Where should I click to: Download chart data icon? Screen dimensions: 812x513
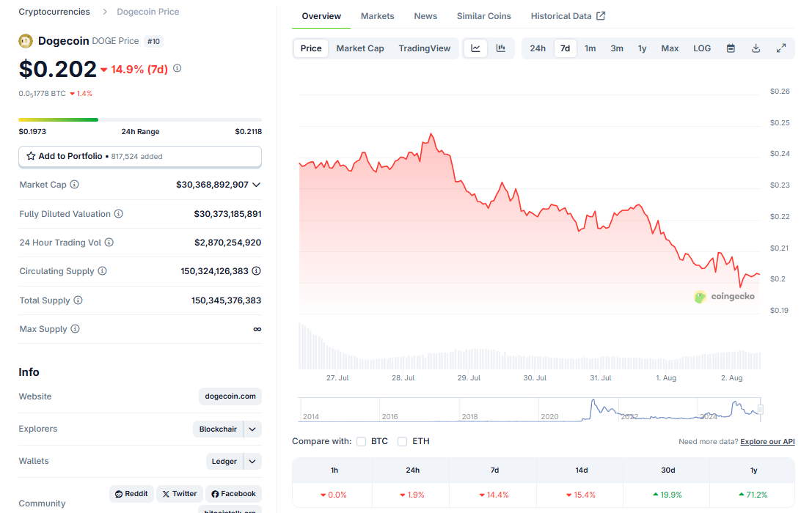click(756, 48)
